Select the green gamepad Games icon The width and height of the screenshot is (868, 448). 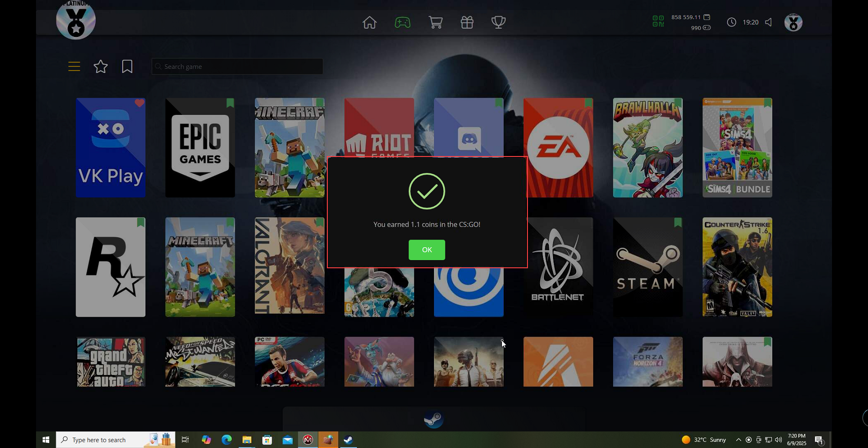(402, 22)
